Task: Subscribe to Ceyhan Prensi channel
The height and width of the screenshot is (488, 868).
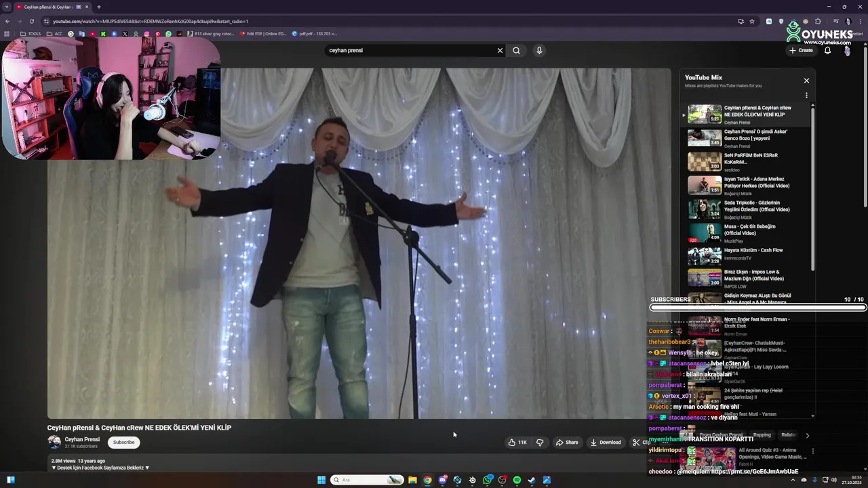Action: (x=123, y=443)
